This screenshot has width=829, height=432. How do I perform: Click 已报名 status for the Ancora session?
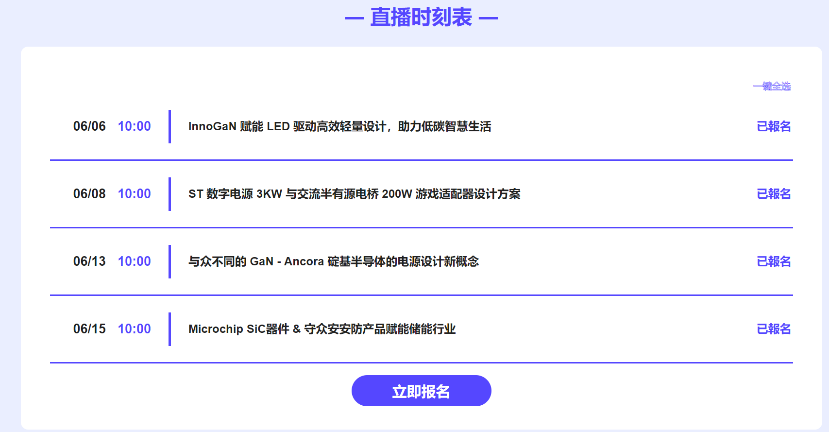773,261
